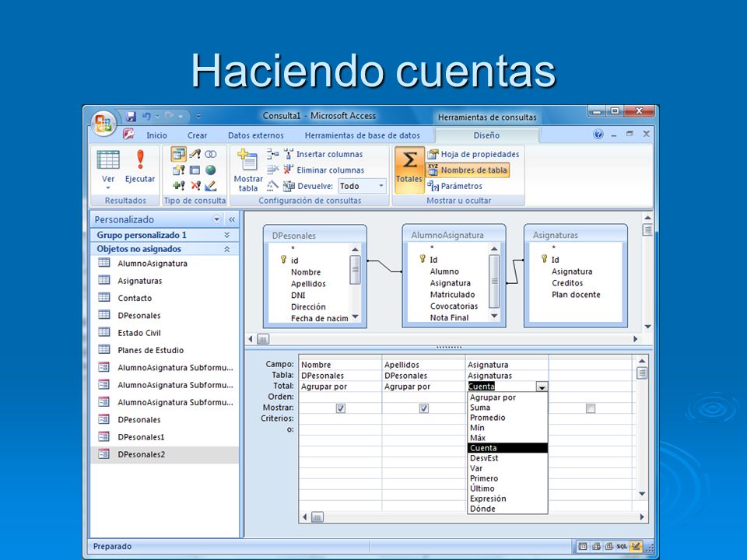Viewport: 747px width, 560px height.
Task: Uncheck Mostrar box for Apellidos column
Action: [x=423, y=408]
